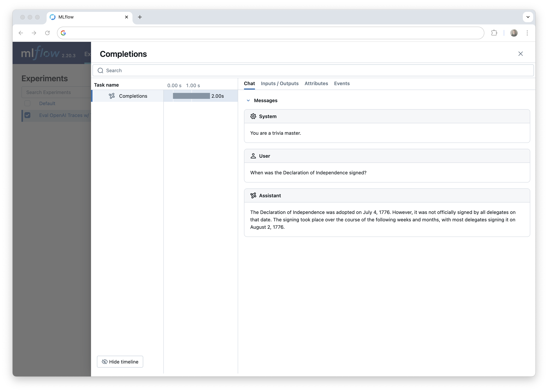Toggle the eye icon on Hide timeline
The image size is (548, 392).
(x=105, y=362)
